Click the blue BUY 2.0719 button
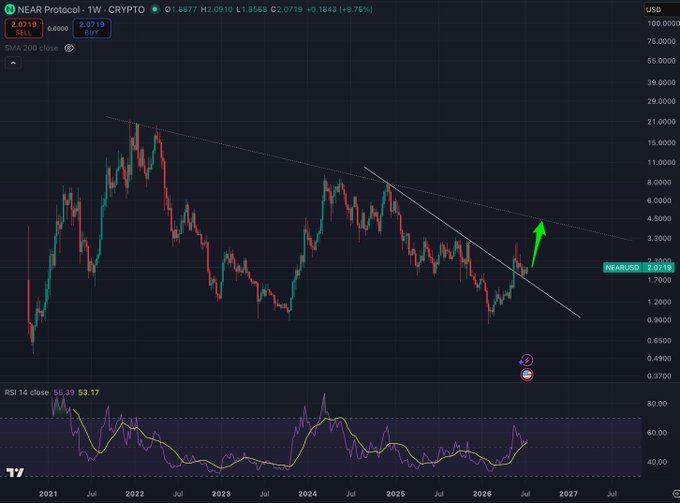The image size is (680, 503). [92, 28]
